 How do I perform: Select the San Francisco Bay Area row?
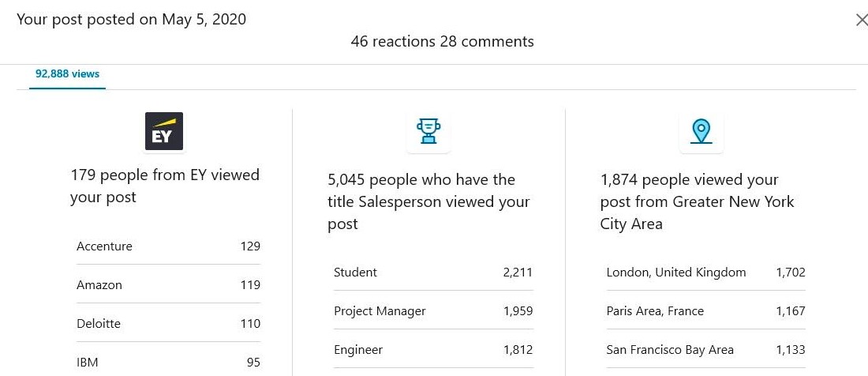click(x=705, y=350)
